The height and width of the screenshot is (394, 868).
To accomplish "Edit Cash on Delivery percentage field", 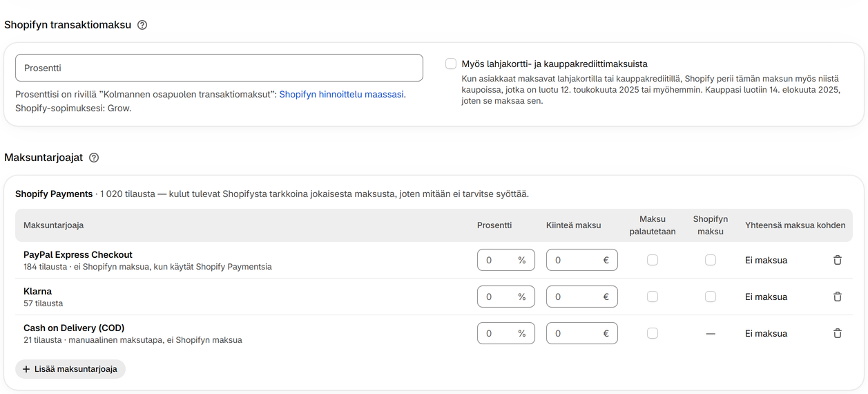I will 506,333.
